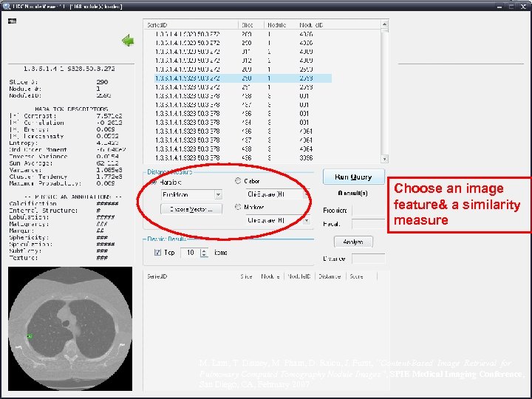Screen dimensions: 532x399
Task: Click the Analyze button
Action: (353, 242)
